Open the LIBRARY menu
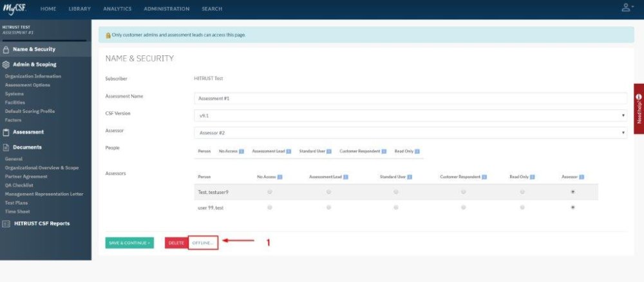Screen dimensions: 644x282 click(80, 8)
